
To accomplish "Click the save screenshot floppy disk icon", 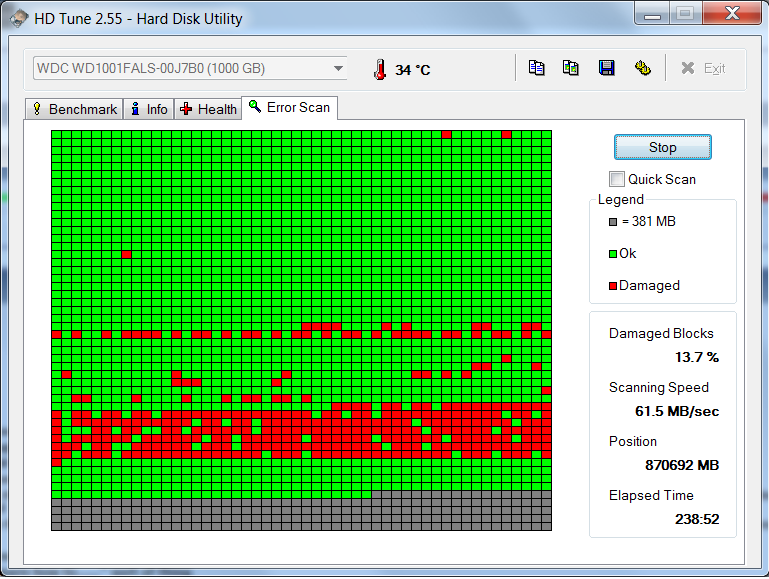I will (x=607, y=68).
